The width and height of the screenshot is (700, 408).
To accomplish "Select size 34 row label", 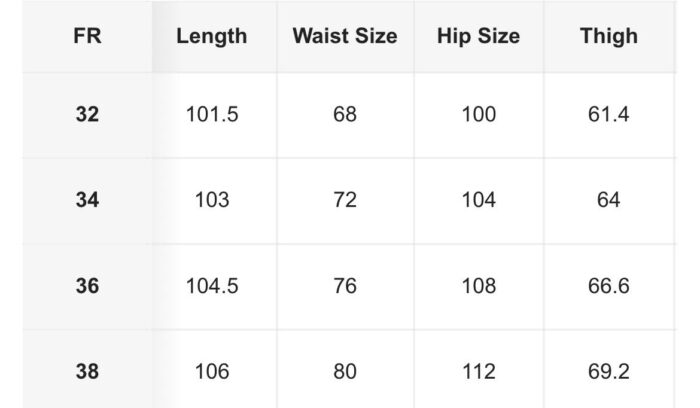I will pos(88,200).
